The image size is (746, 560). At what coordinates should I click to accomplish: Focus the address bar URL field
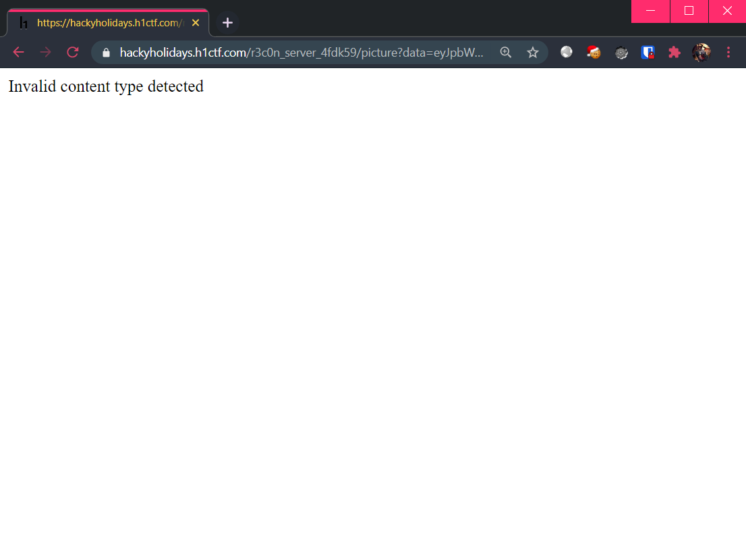click(x=301, y=53)
